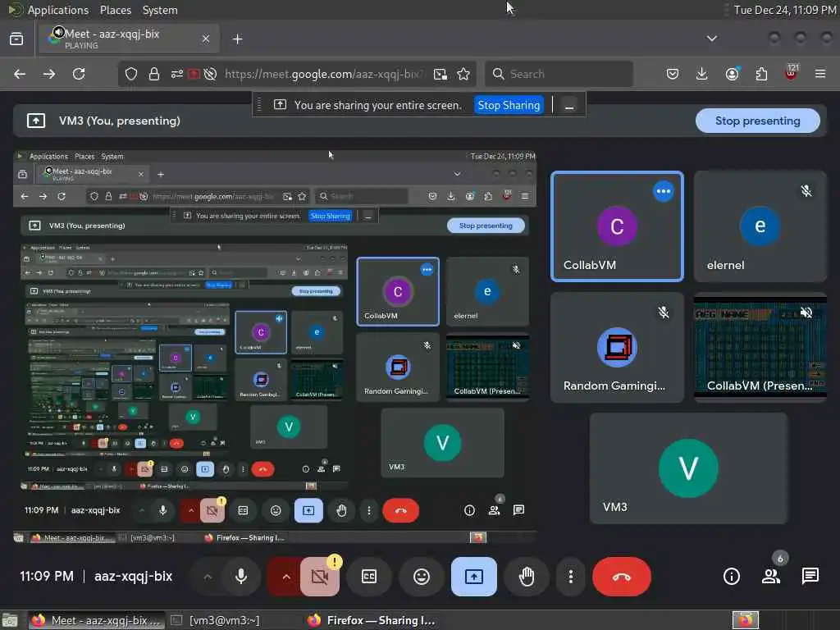Screen dimensions: 840x630
Task: Leave the call with red hangup button
Action: point(622,577)
